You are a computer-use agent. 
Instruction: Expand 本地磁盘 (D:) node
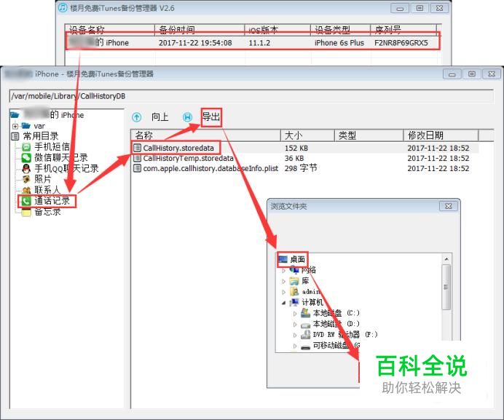click(295, 324)
